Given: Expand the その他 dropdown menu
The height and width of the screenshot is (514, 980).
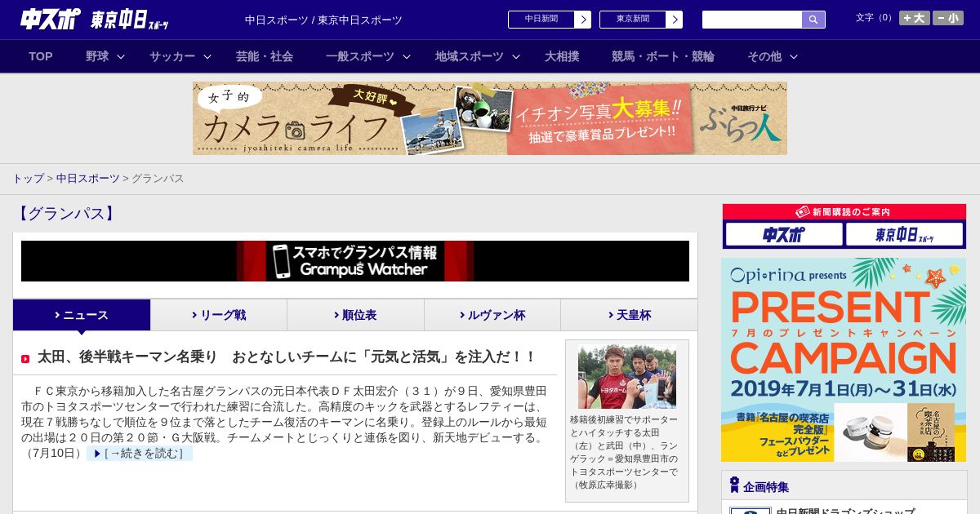Looking at the screenshot, I should point(773,56).
